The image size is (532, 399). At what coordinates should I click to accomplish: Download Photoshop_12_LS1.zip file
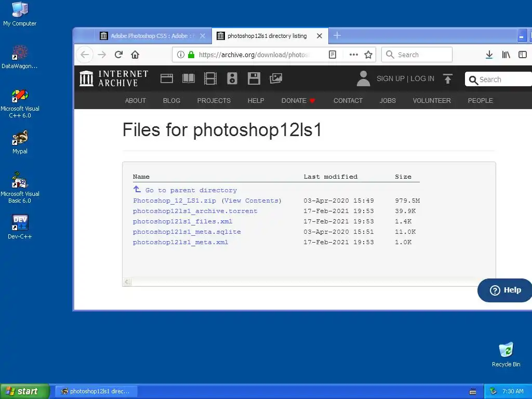tap(175, 201)
